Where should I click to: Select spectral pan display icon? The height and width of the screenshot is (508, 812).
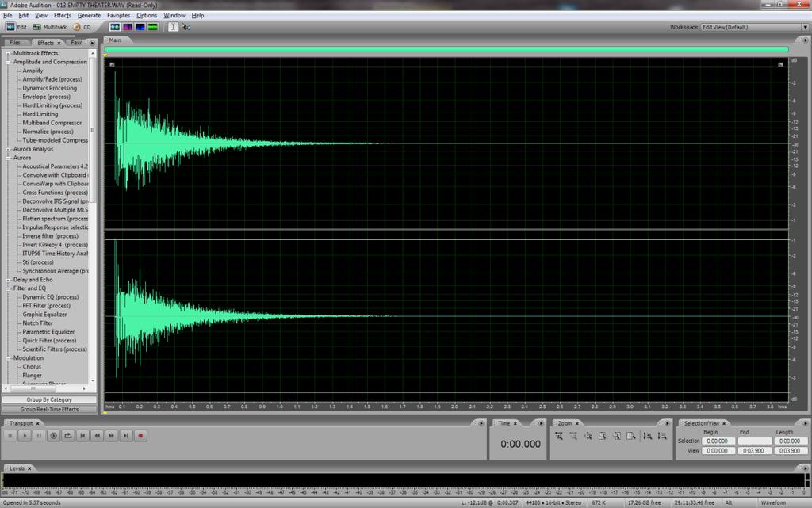(140, 27)
